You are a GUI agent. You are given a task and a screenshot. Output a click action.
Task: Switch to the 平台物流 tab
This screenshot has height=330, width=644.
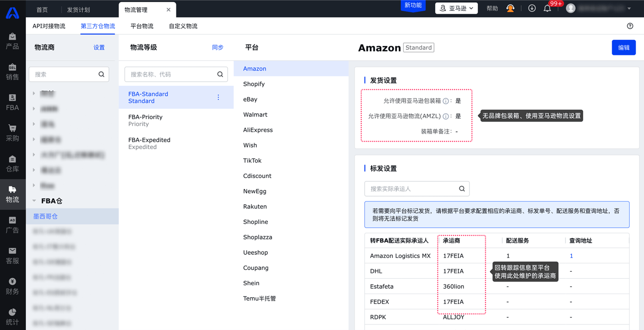pos(142,26)
